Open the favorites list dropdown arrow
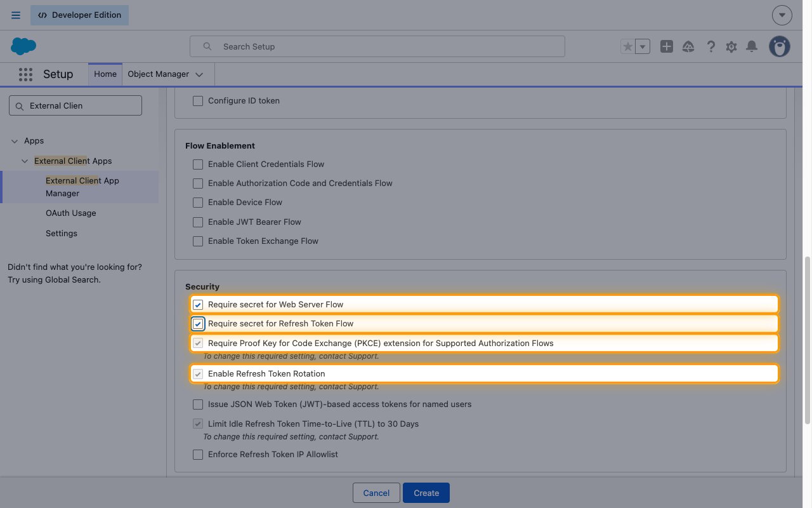The width and height of the screenshot is (812, 508). (643, 46)
